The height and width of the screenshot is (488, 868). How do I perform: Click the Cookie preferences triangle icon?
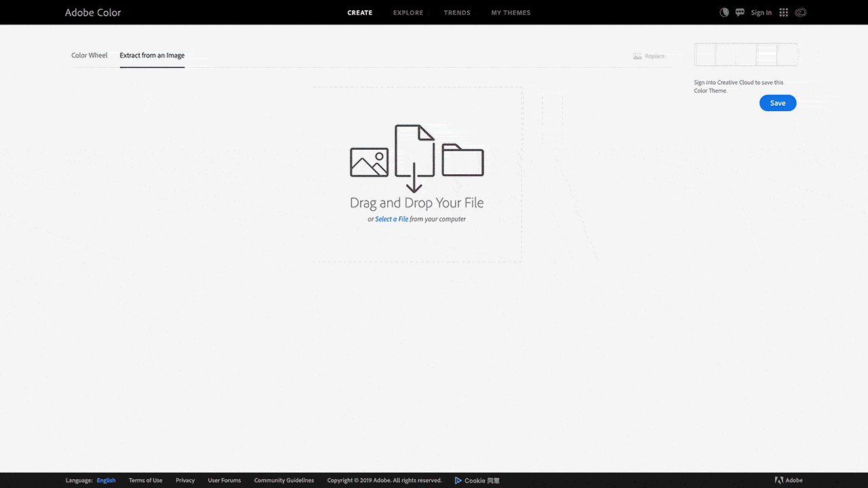click(x=458, y=481)
